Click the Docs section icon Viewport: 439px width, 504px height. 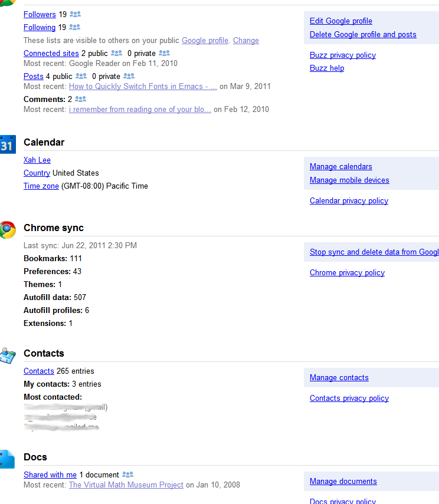(x=8, y=459)
